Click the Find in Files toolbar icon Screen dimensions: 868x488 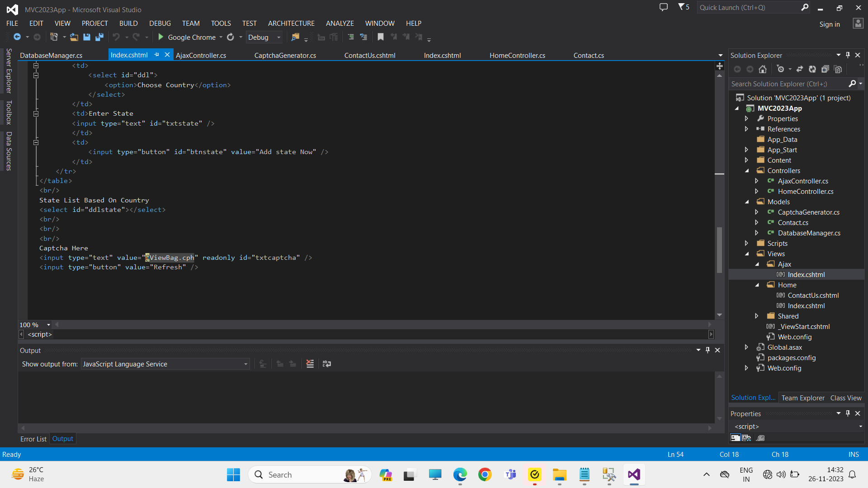295,37
